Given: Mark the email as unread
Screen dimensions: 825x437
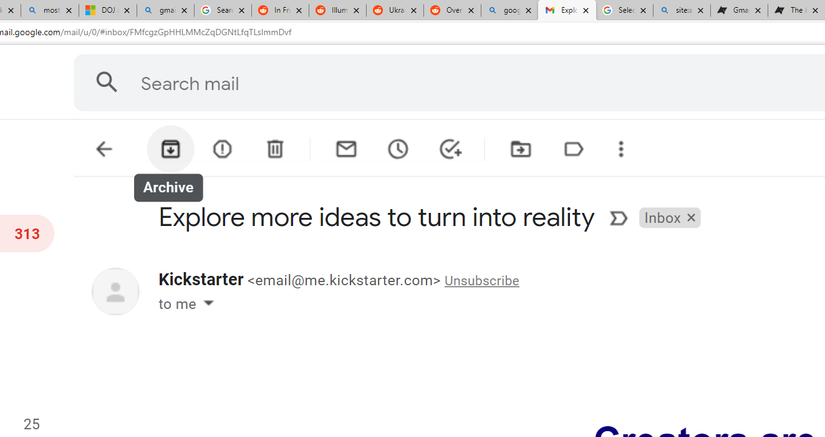Looking at the screenshot, I should pos(346,149).
